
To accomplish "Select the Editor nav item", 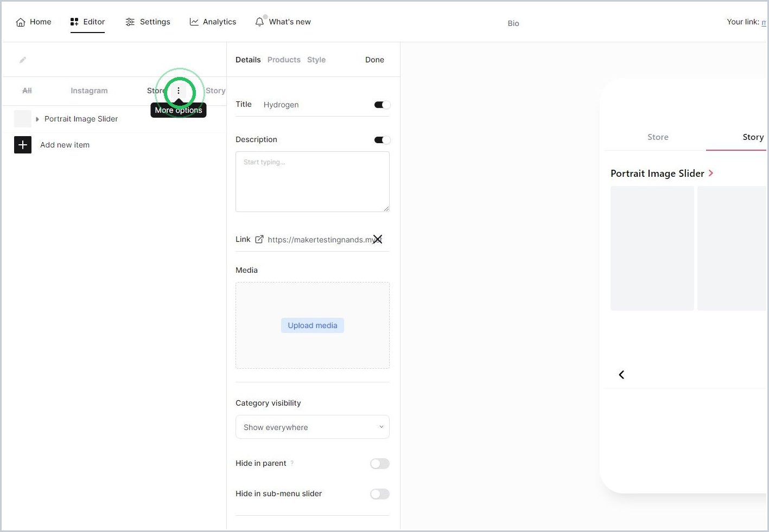I will [87, 22].
